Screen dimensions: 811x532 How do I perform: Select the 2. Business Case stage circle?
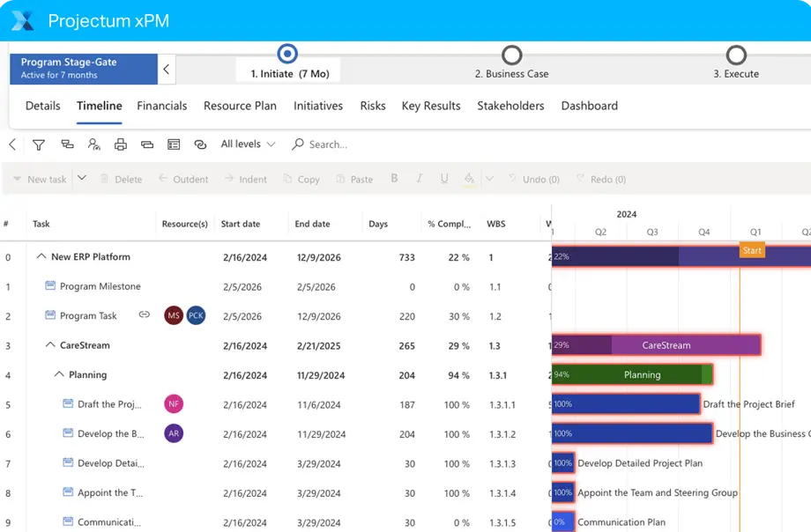tap(511, 55)
